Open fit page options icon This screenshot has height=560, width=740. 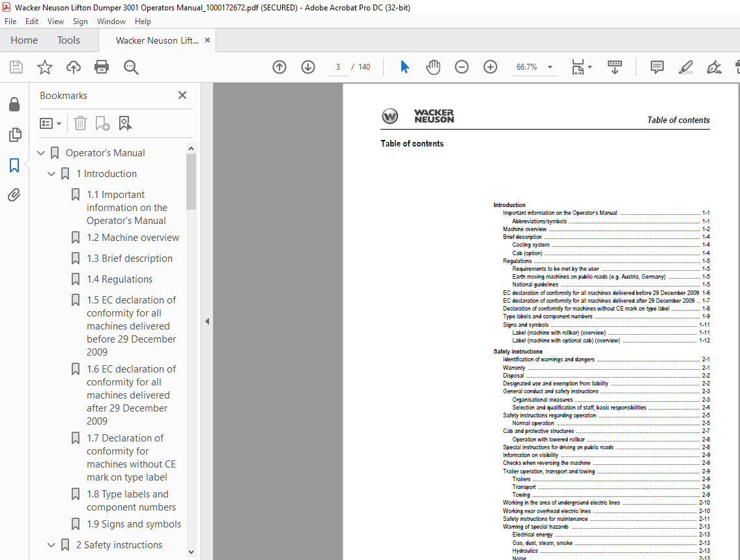[582, 67]
